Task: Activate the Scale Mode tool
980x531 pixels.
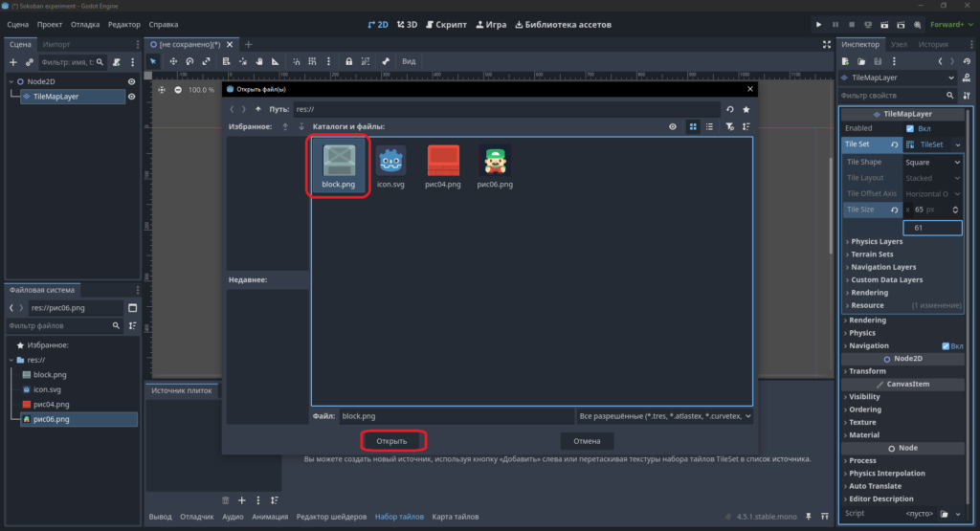Action: [x=206, y=61]
